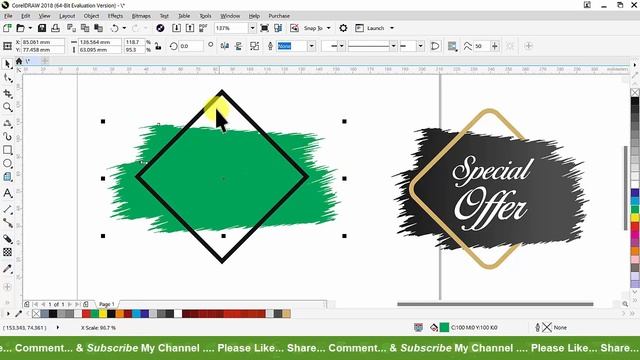Click the Print icon
The width and height of the screenshot is (640, 360).
[56, 28]
